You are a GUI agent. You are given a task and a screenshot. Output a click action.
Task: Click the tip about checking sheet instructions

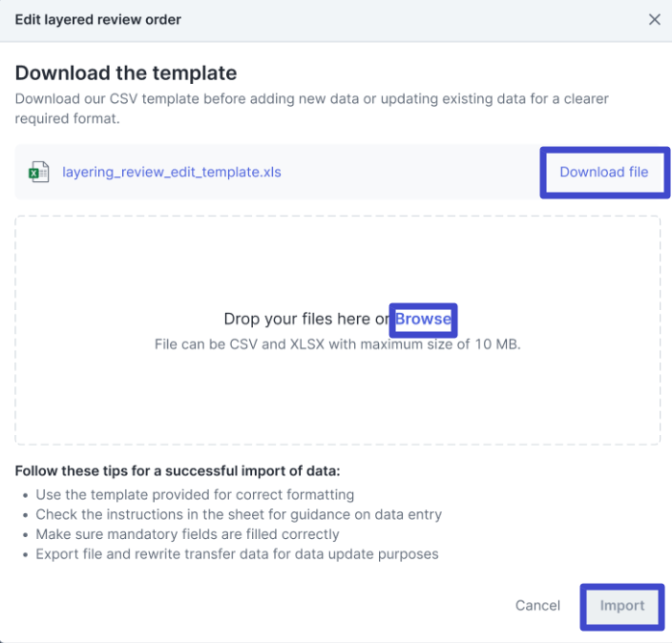[x=239, y=514]
